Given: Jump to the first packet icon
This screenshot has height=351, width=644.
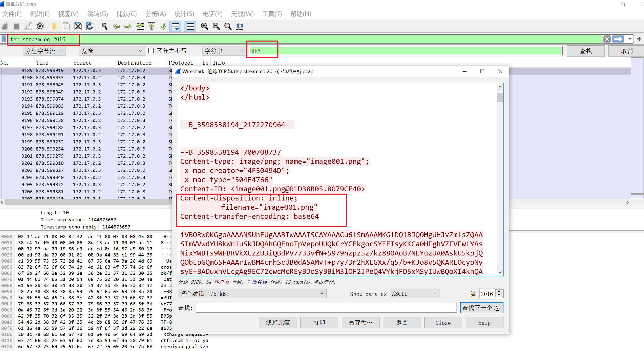Looking at the screenshot, I should coord(151,26).
